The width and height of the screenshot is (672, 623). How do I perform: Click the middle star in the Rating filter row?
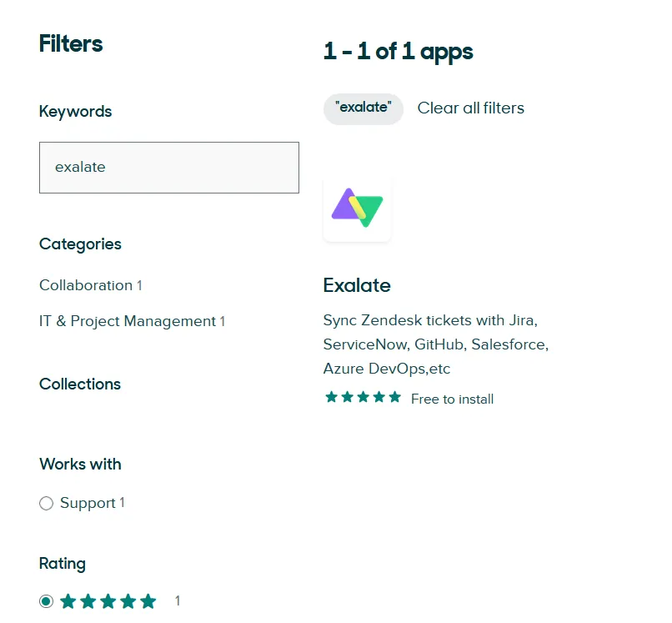pos(108,600)
